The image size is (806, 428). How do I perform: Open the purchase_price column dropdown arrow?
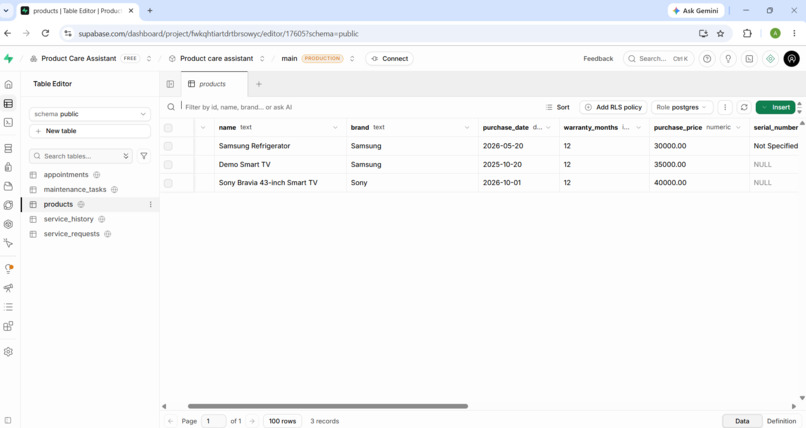(738, 127)
